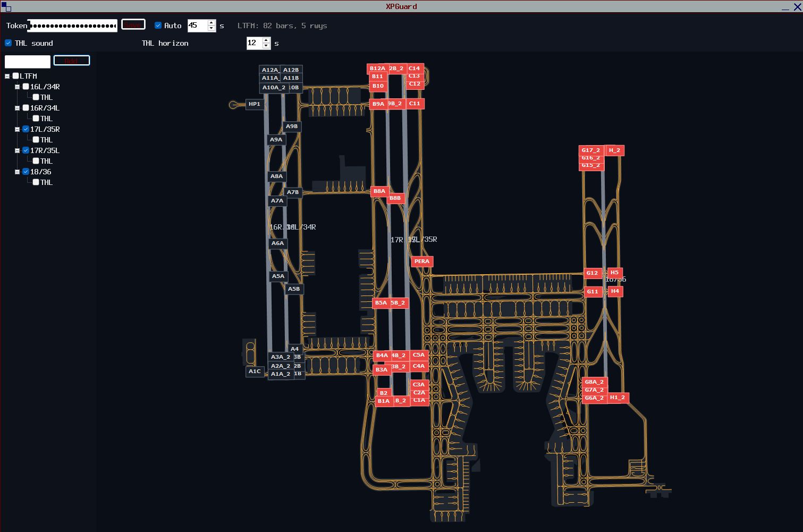This screenshot has width=803, height=532.
Task: Uncheck the 17R/35L runway checkbox
Action: click(x=26, y=150)
